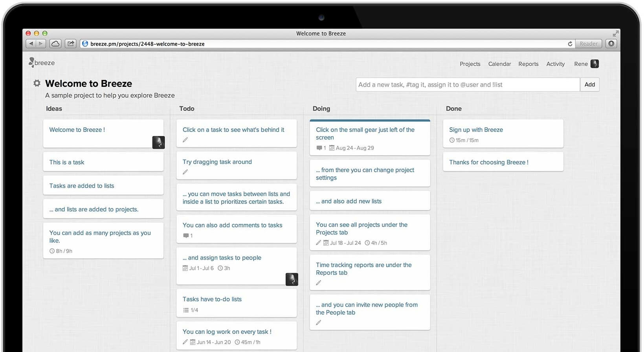Click the project settings gear icon
The height and width of the screenshot is (352, 644).
coord(37,83)
